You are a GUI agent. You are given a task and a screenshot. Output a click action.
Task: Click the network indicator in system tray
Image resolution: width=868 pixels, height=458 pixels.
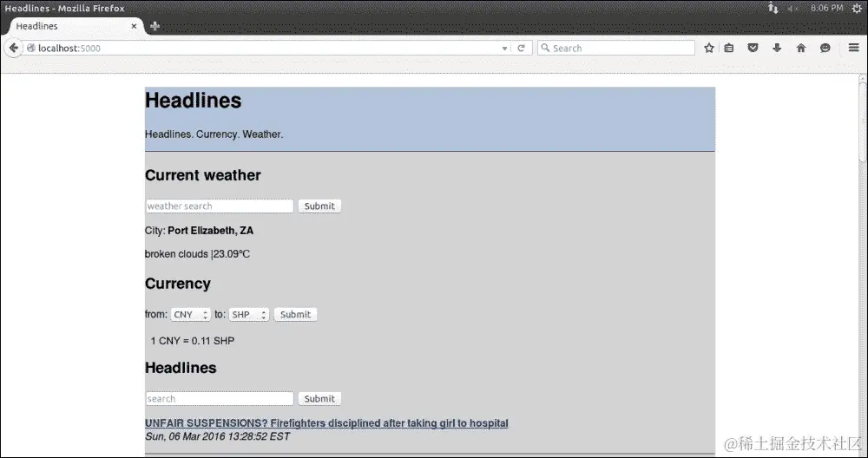coord(773,8)
